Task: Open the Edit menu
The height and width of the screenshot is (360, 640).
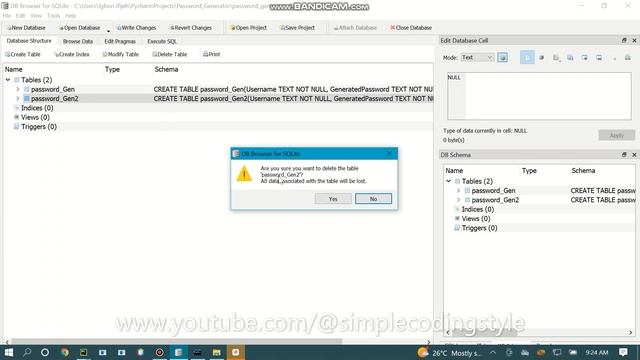Action: [20, 16]
